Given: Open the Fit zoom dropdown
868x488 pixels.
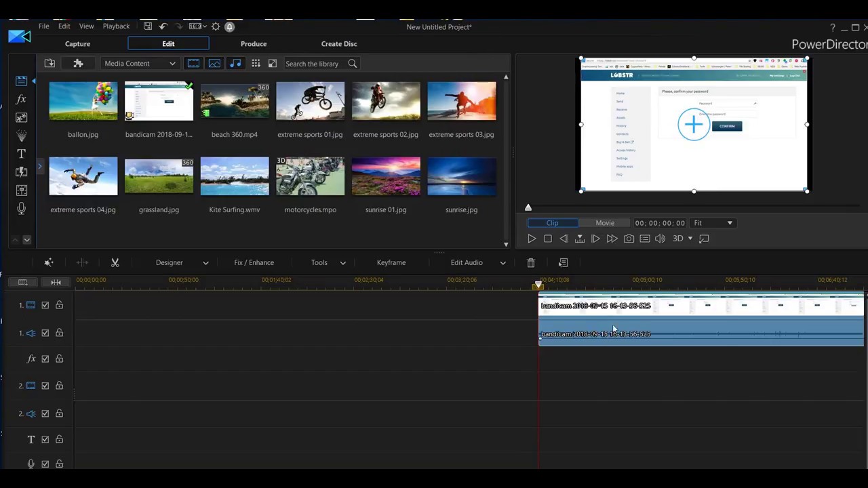Looking at the screenshot, I should (x=713, y=223).
